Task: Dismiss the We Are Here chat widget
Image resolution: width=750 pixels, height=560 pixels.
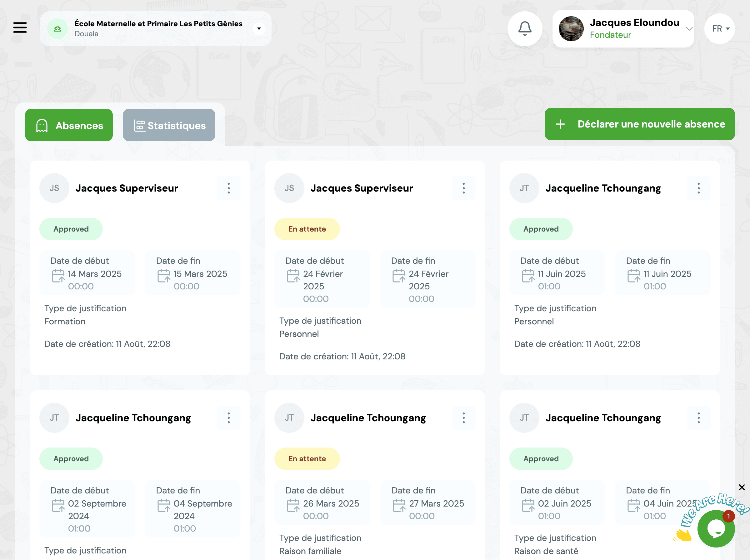Action: (x=742, y=487)
